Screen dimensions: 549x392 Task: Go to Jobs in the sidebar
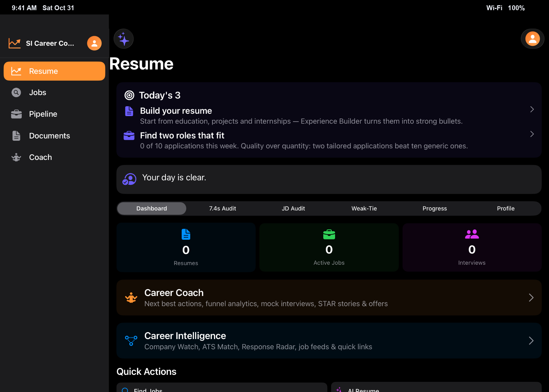pyautogui.click(x=54, y=92)
